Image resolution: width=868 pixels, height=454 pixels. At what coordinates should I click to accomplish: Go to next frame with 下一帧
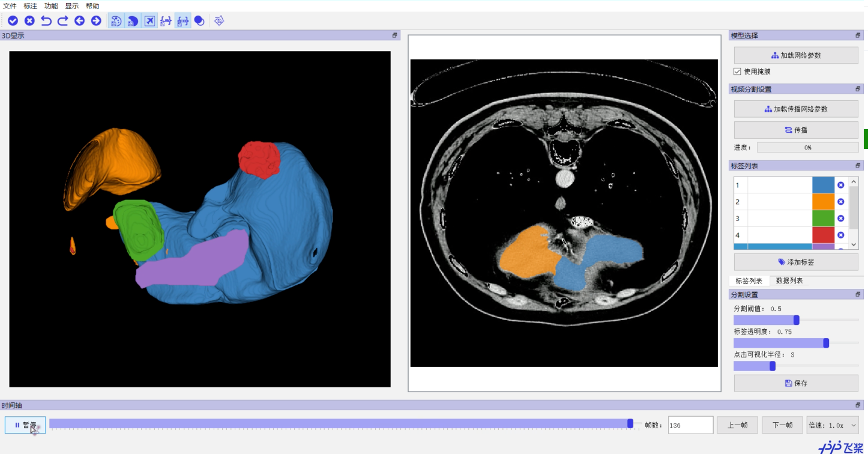782,425
